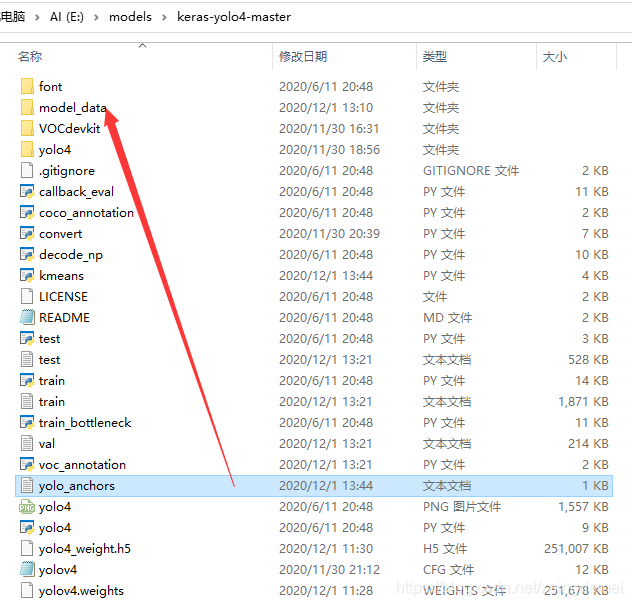Click the MD 文件 type cell
Screen dimensions: 632x606
tap(447, 317)
